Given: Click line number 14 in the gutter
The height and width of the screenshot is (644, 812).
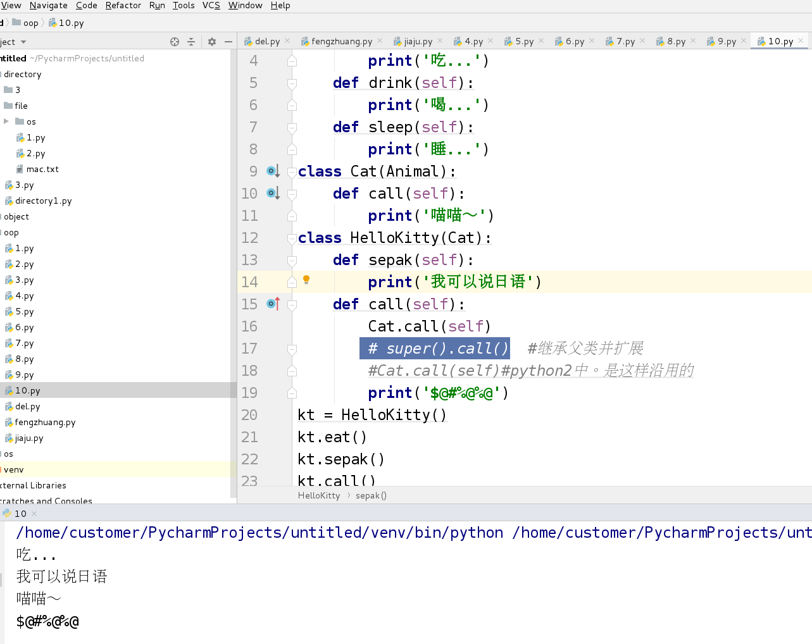Looking at the screenshot, I should pyautogui.click(x=249, y=282).
